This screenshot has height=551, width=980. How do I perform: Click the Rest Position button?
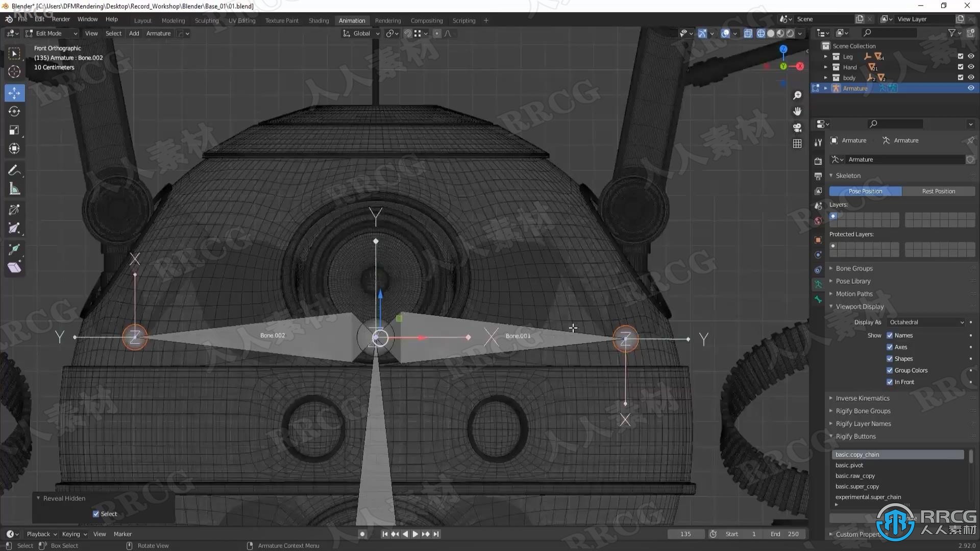(x=938, y=191)
